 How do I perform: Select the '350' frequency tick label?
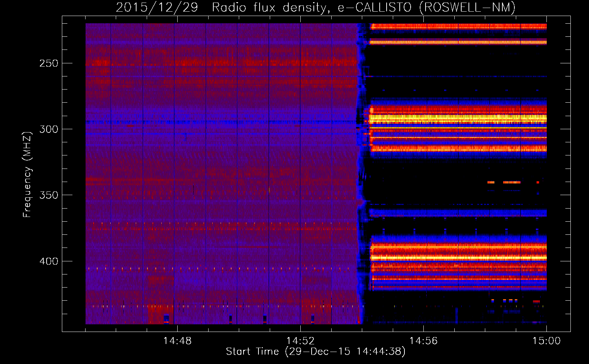[x=49, y=195]
